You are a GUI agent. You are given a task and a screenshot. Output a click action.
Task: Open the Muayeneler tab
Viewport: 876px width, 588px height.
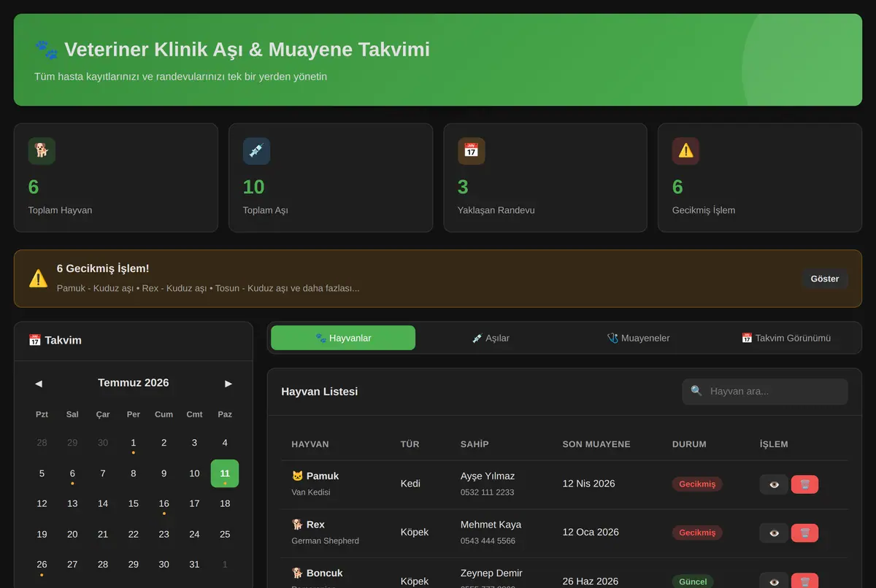(638, 338)
